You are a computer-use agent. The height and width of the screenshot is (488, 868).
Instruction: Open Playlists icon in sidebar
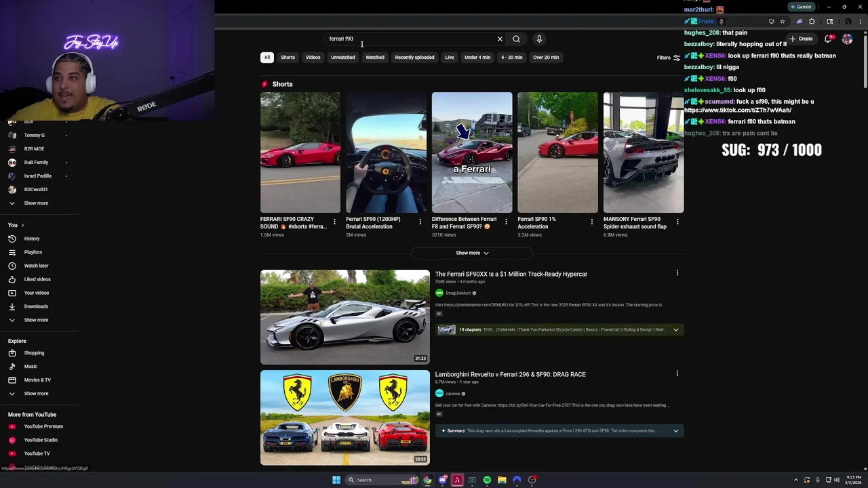12,252
